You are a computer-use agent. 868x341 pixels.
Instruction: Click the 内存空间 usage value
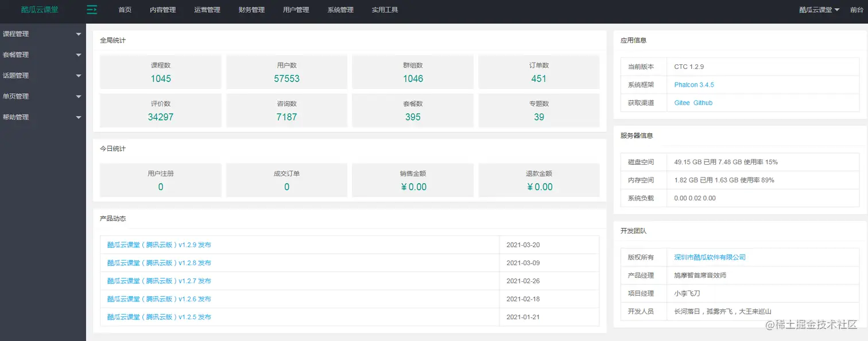point(724,180)
